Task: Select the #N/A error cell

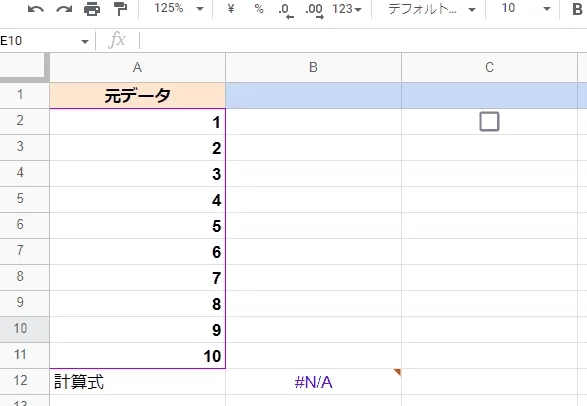Action: point(313,382)
